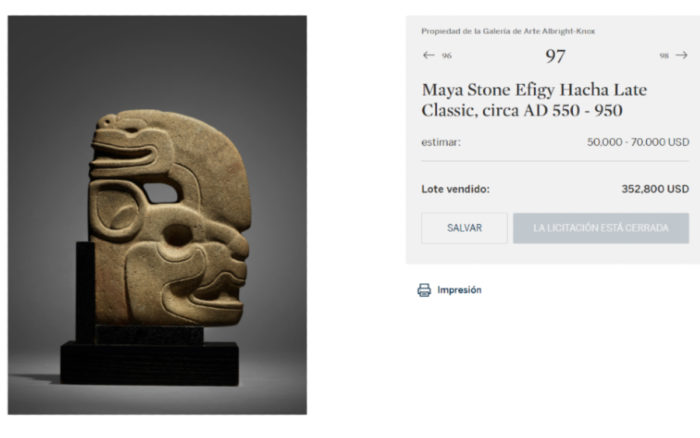700x438 pixels.
Task: Click the 352,800 USD sold price
Action: pyautogui.click(x=655, y=189)
